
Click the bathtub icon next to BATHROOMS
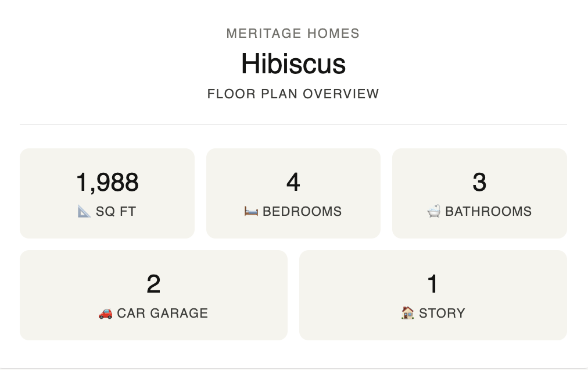click(433, 212)
